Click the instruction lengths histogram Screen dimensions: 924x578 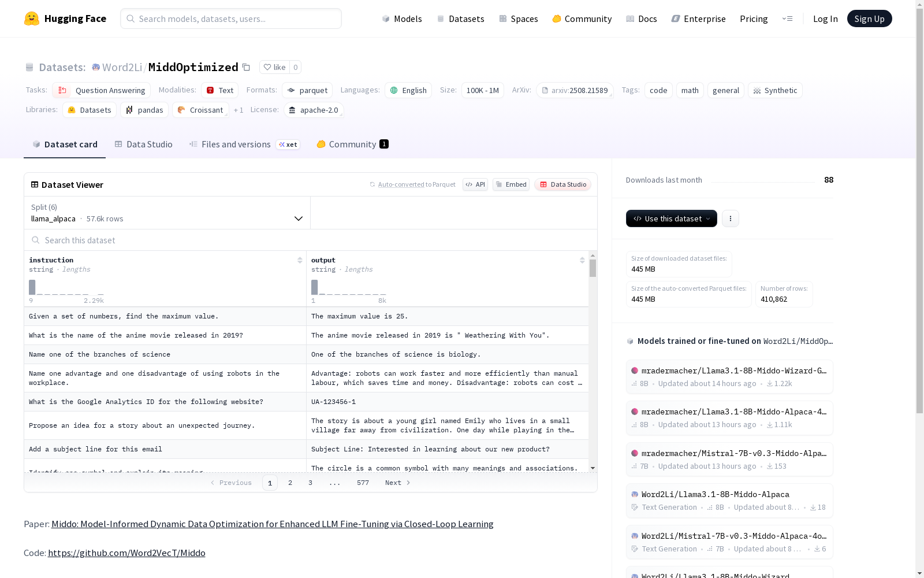(x=66, y=288)
